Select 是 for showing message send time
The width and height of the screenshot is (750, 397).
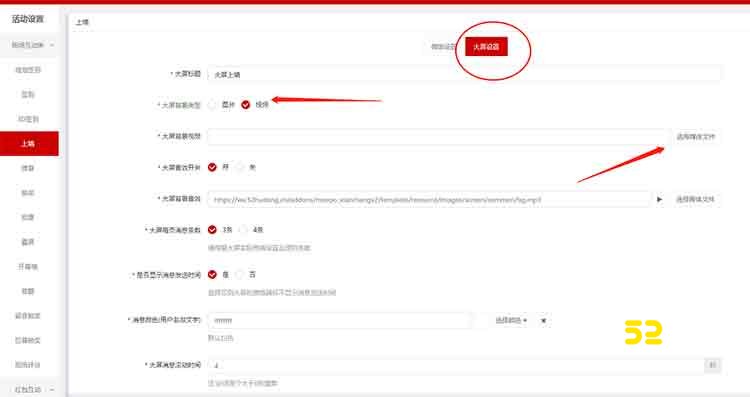(212, 274)
